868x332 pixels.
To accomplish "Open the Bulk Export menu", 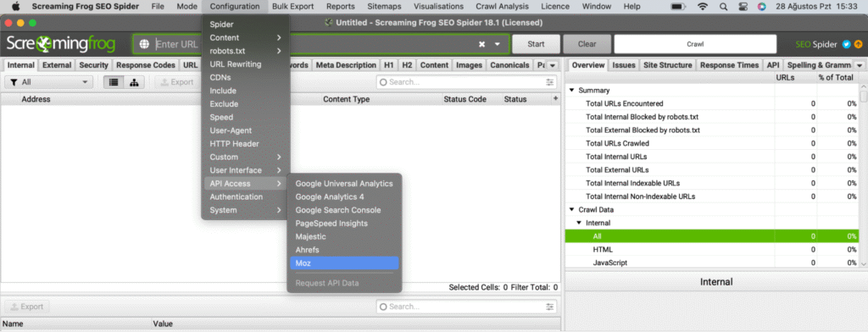I will pyautogui.click(x=292, y=7).
